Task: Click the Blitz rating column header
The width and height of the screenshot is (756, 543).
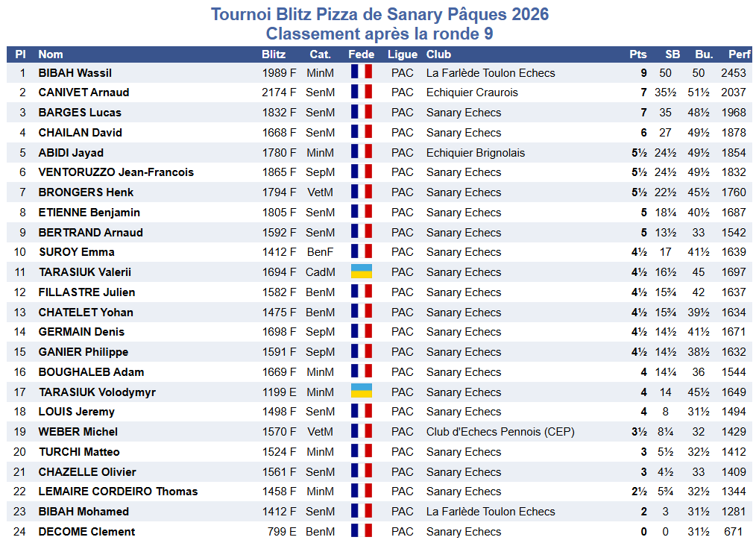Action: (274, 54)
